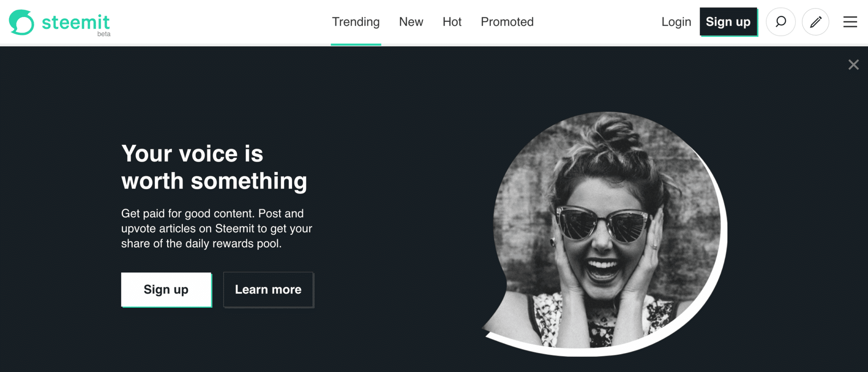Click the Login link
868x372 pixels.
pos(676,22)
